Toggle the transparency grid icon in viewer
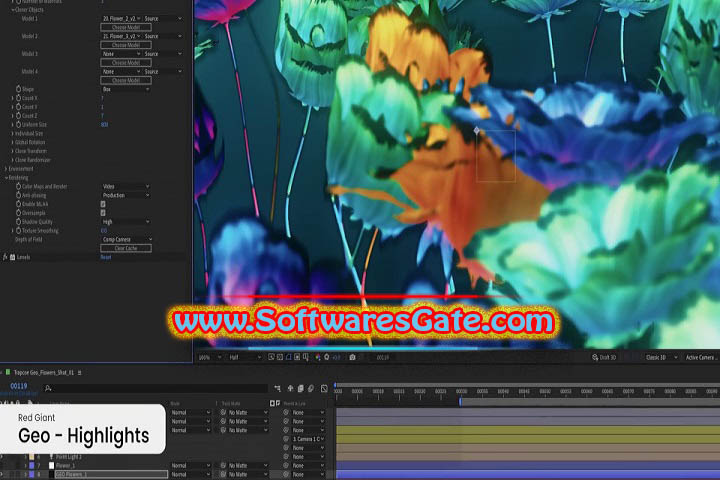 [280, 357]
